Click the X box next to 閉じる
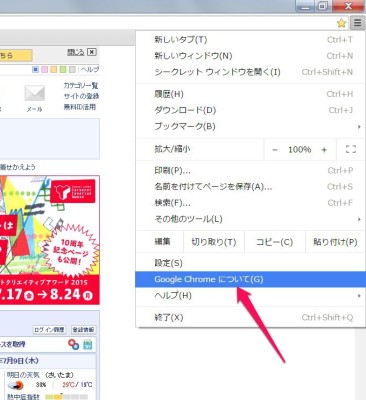The image size is (366, 400). (92, 52)
